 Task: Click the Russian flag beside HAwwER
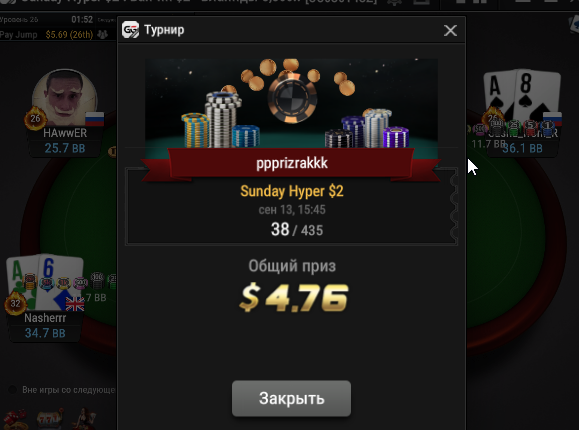(x=95, y=119)
